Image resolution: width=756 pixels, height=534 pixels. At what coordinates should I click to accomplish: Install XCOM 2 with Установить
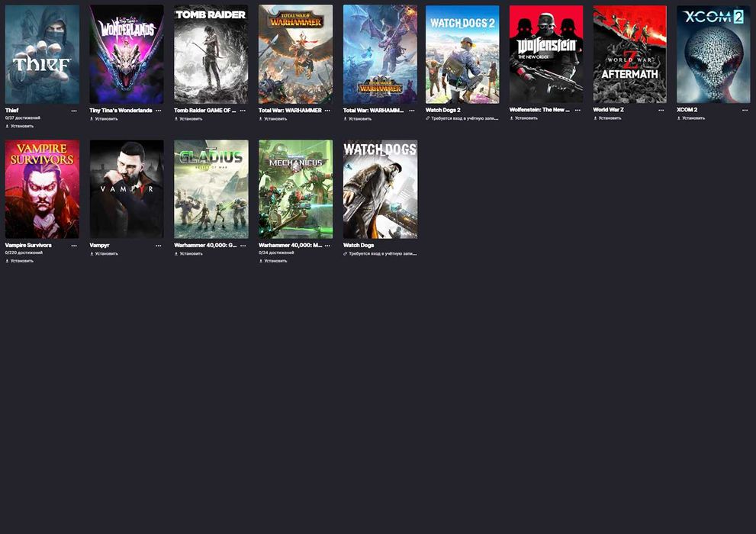tap(691, 118)
